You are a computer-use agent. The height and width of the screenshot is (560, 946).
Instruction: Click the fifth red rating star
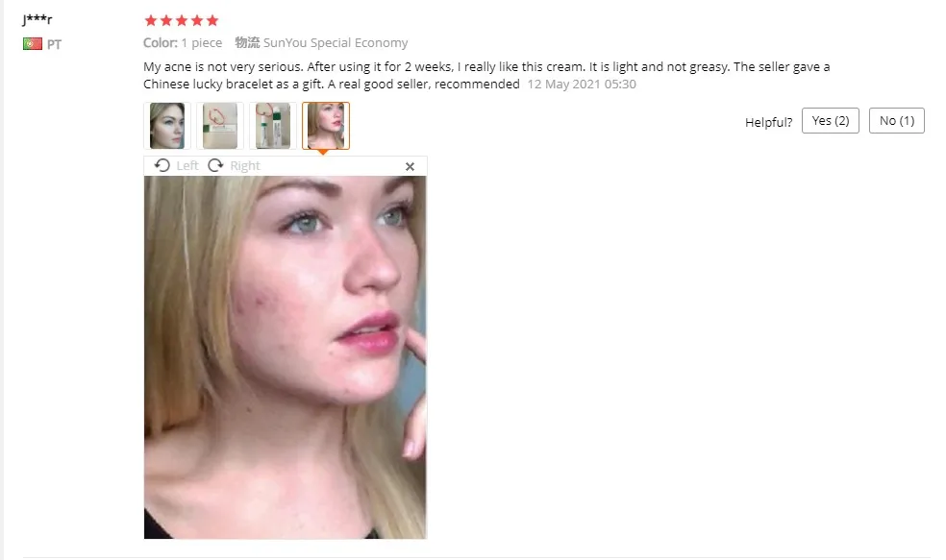point(212,21)
